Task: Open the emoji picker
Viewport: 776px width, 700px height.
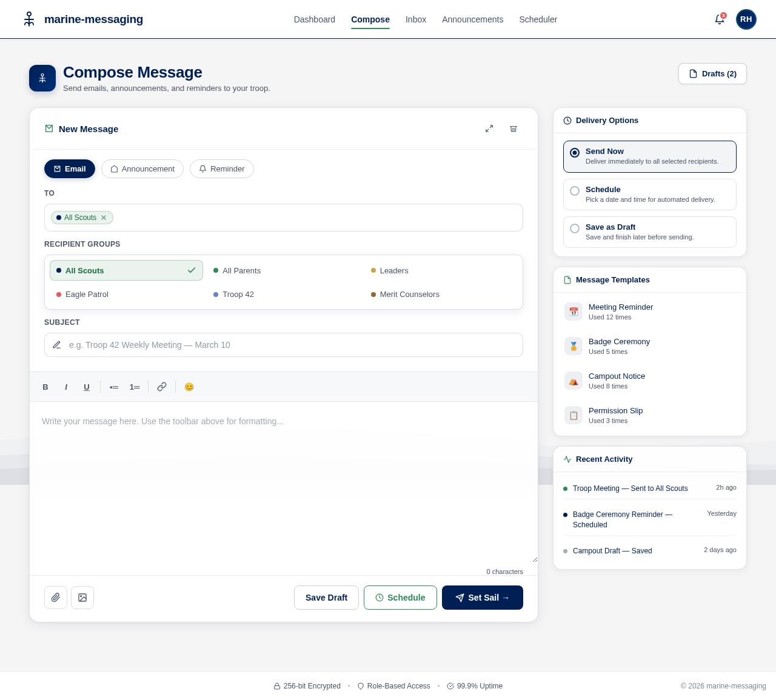Action: [x=189, y=387]
